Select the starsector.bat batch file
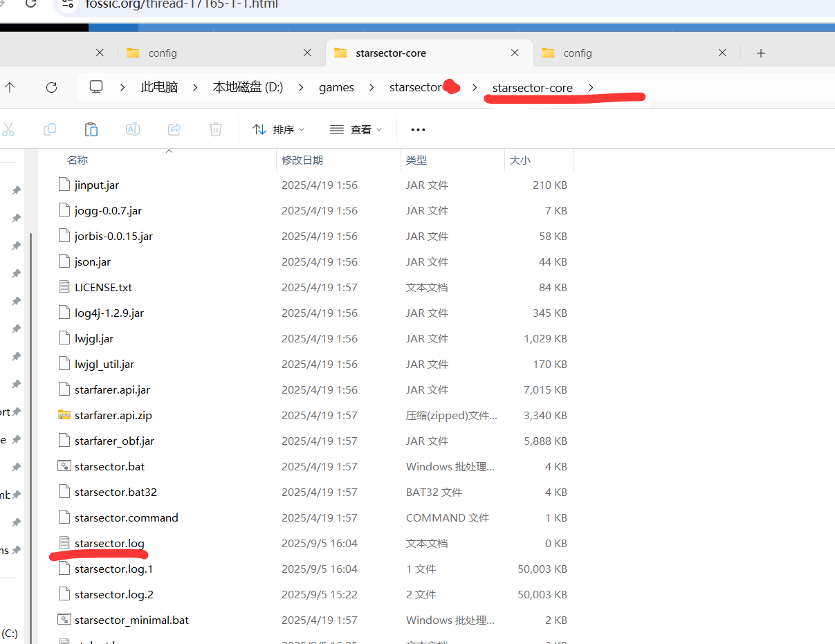835x644 pixels. 109,466
